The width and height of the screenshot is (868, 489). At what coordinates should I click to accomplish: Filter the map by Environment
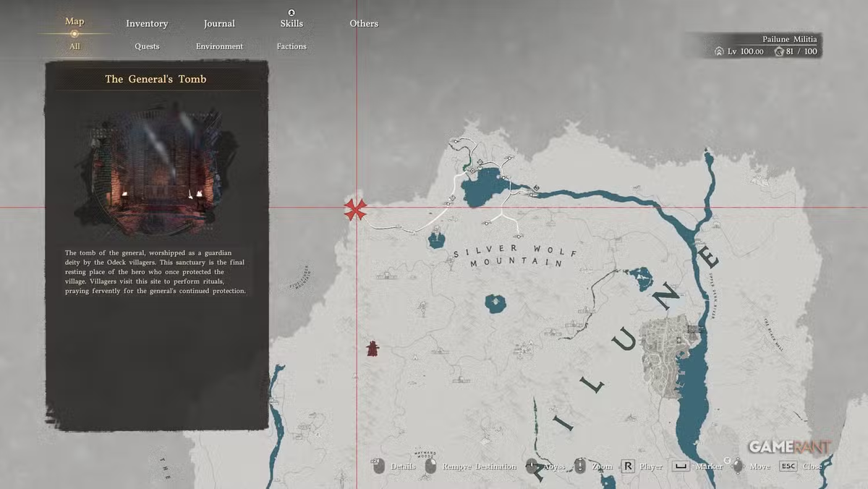tap(219, 46)
